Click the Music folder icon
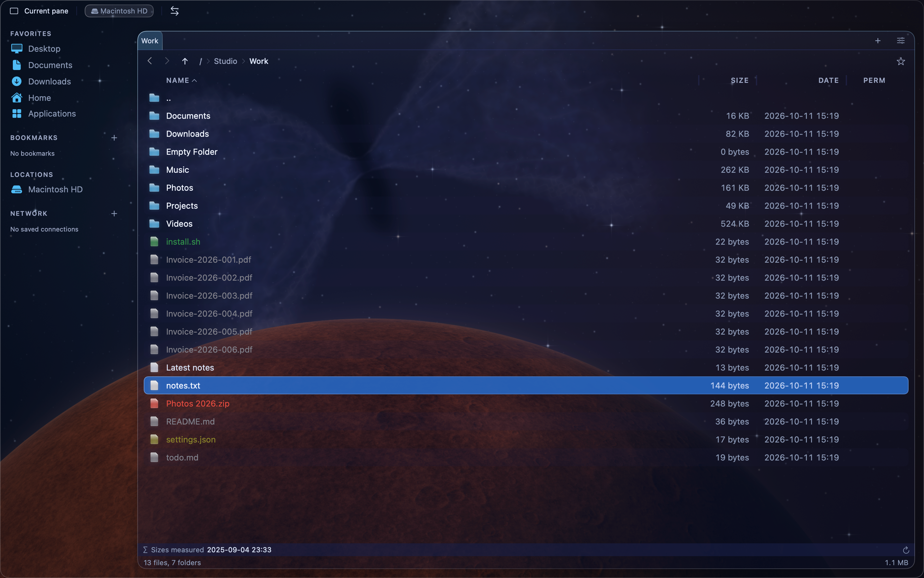This screenshot has width=924, height=578. point(154,170)
